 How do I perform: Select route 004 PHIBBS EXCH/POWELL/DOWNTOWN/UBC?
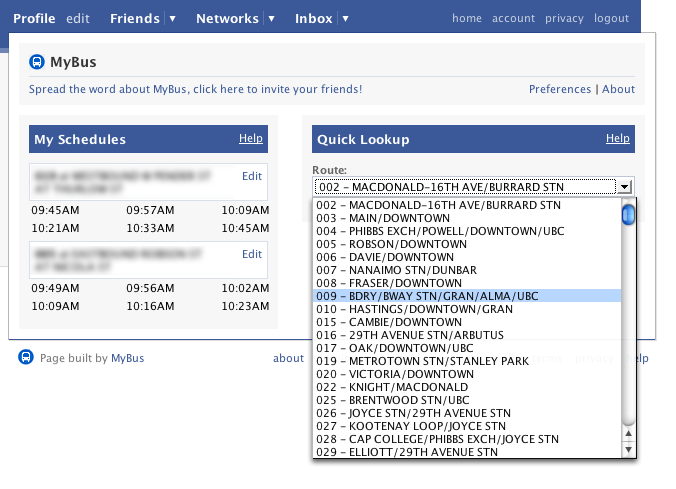coord(467,231)
